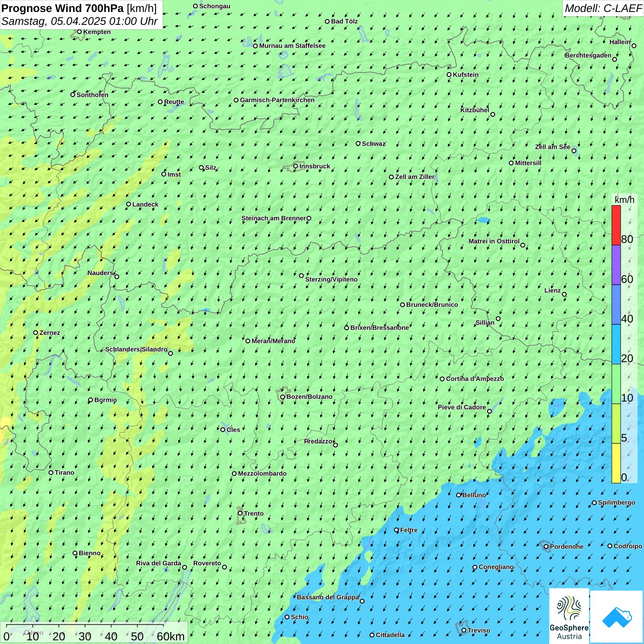Click the 'Zell am Ziller' label
The width and height of the screenshot is (644, 644).
click(415, 177)
